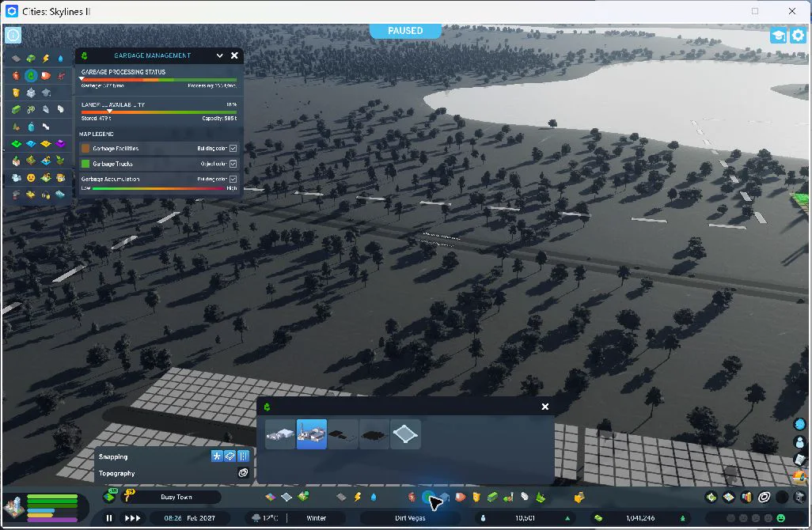Click the Landfill Availability bar
Image resolution: width=812 pixels, height=530 pixels.
click(159, 112)
